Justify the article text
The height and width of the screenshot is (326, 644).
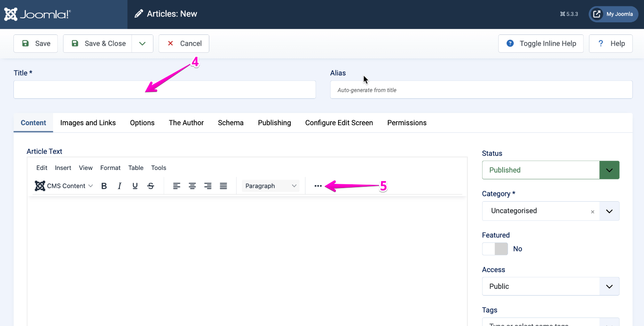click(x=224, y=186)
